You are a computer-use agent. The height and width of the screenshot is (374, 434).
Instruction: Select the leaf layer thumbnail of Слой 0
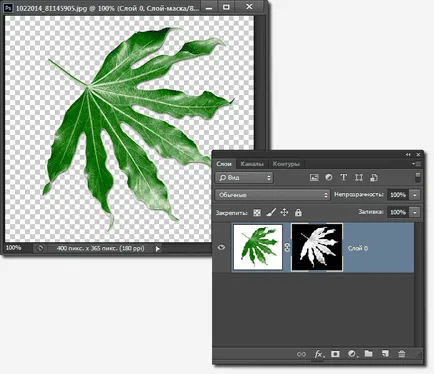(x=258, y=247)
